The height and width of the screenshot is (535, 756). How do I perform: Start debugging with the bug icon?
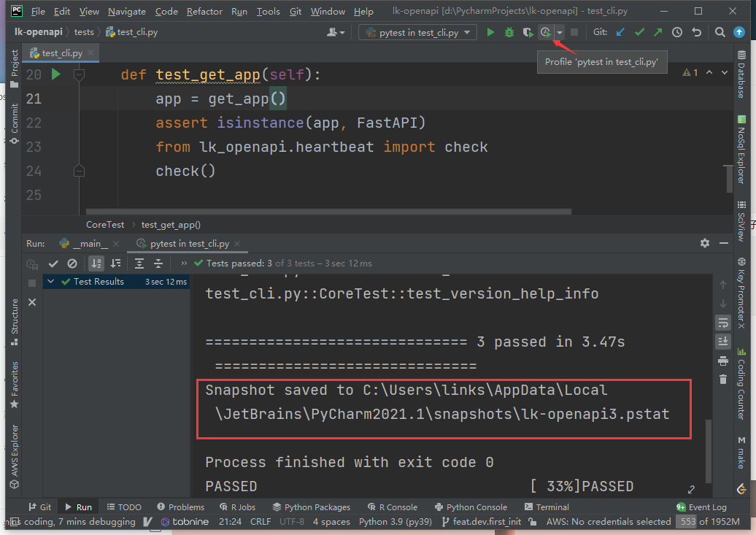[x=509, y=32]
